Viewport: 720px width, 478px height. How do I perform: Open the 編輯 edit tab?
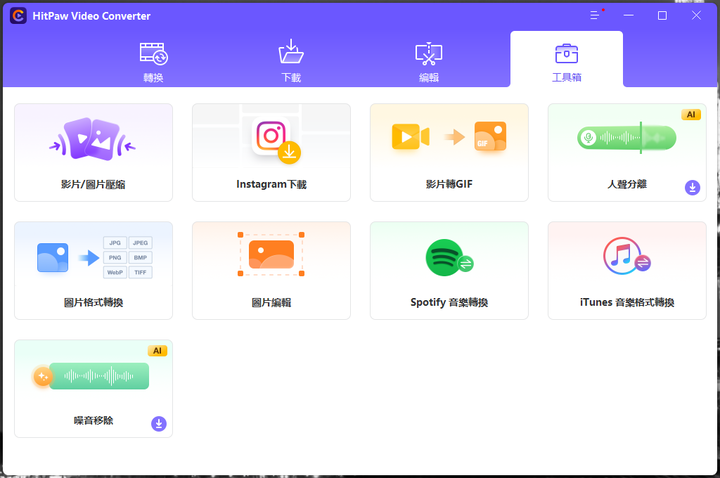point(429,62)
